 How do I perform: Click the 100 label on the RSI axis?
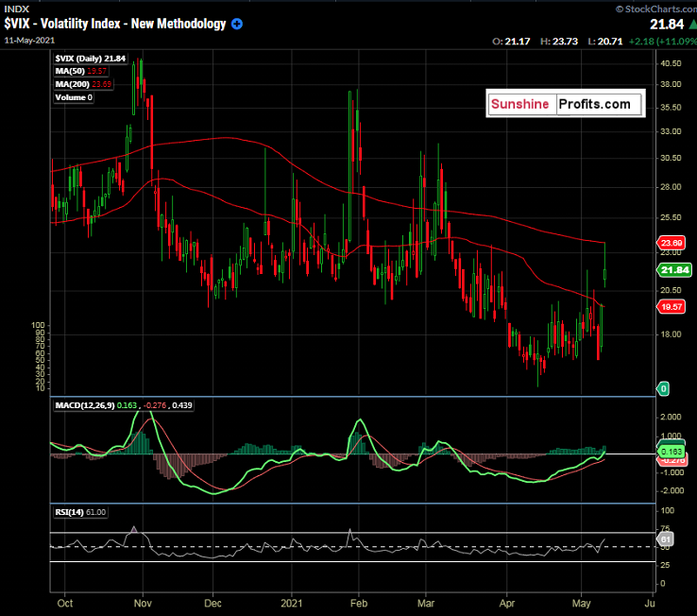pos(667,510)
